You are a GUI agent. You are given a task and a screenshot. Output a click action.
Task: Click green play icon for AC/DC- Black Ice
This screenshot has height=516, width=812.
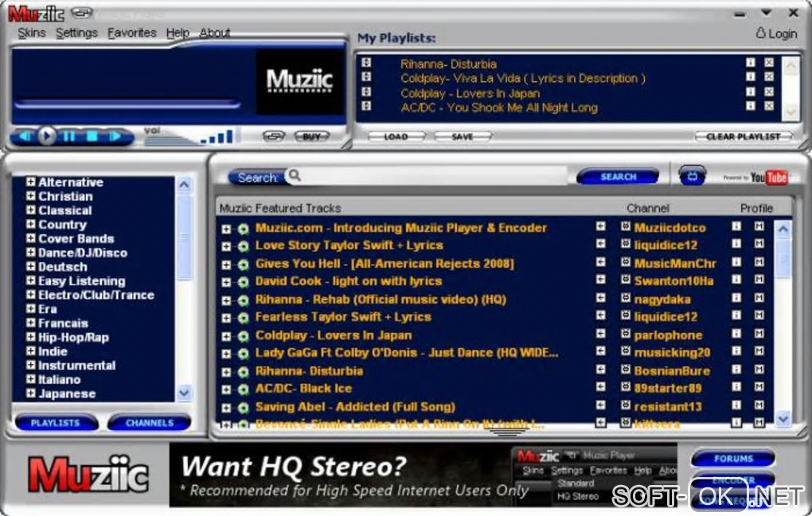click(243, 389)
